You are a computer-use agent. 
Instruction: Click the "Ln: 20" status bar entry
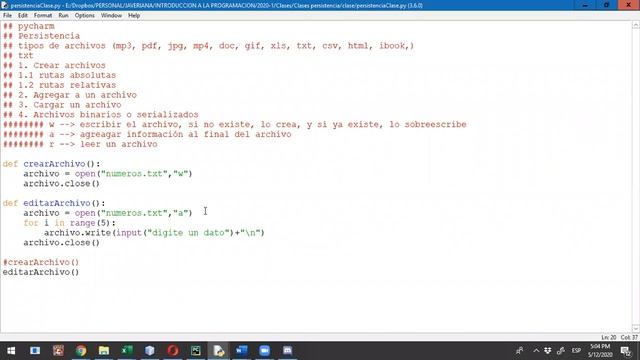coord(609,337)
